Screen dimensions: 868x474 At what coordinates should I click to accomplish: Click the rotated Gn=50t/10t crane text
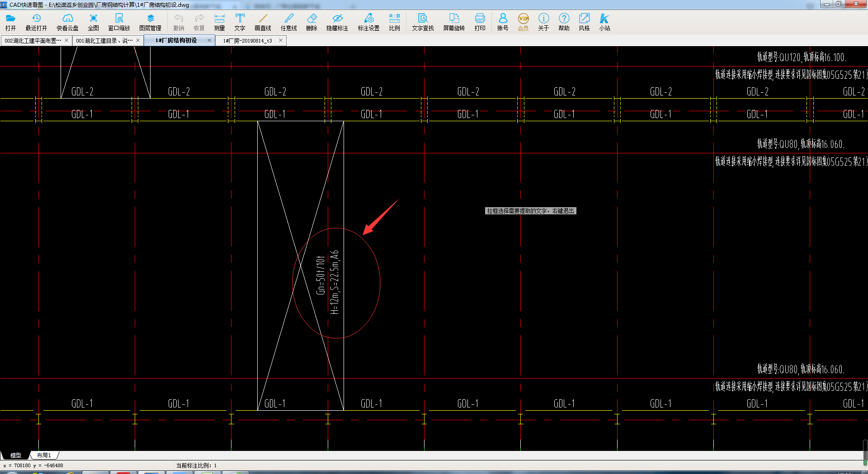(321, 275)
